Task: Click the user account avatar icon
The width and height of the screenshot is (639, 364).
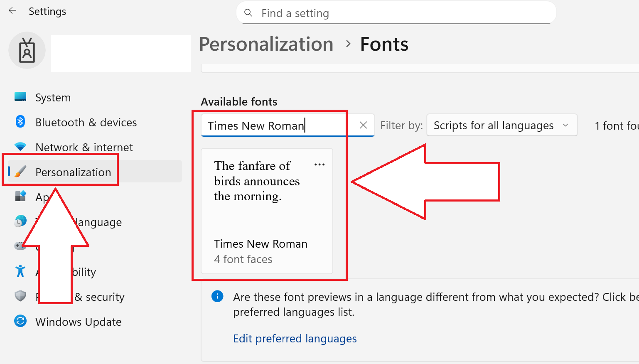Action: coord(27,50)
